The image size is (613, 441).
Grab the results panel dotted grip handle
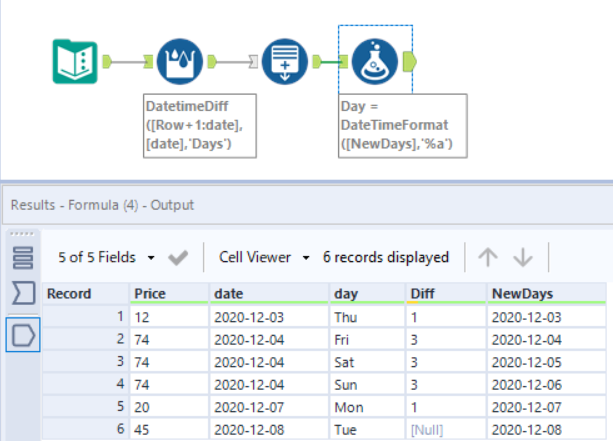coord(22,234)
